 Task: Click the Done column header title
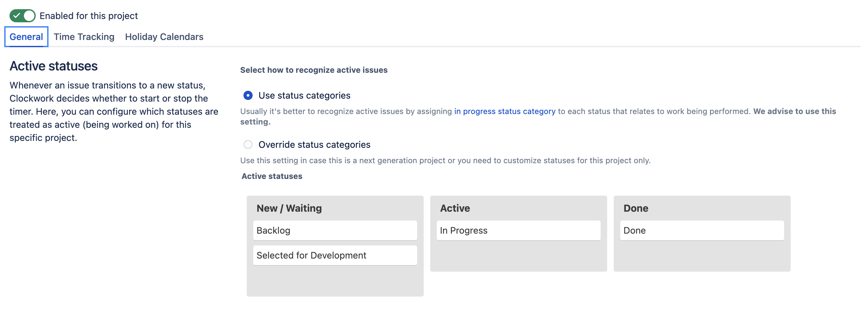tap(635, 208)
